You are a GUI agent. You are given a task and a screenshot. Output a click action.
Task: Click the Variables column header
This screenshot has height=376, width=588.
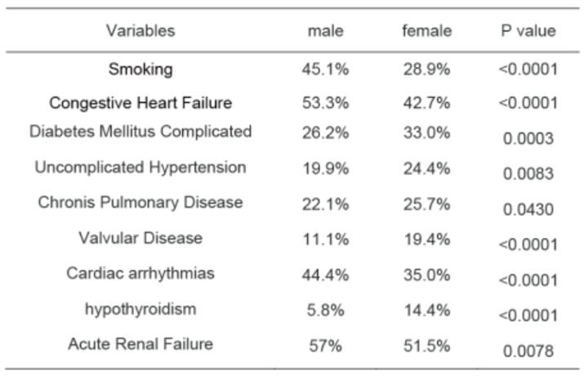click(140, 31)
